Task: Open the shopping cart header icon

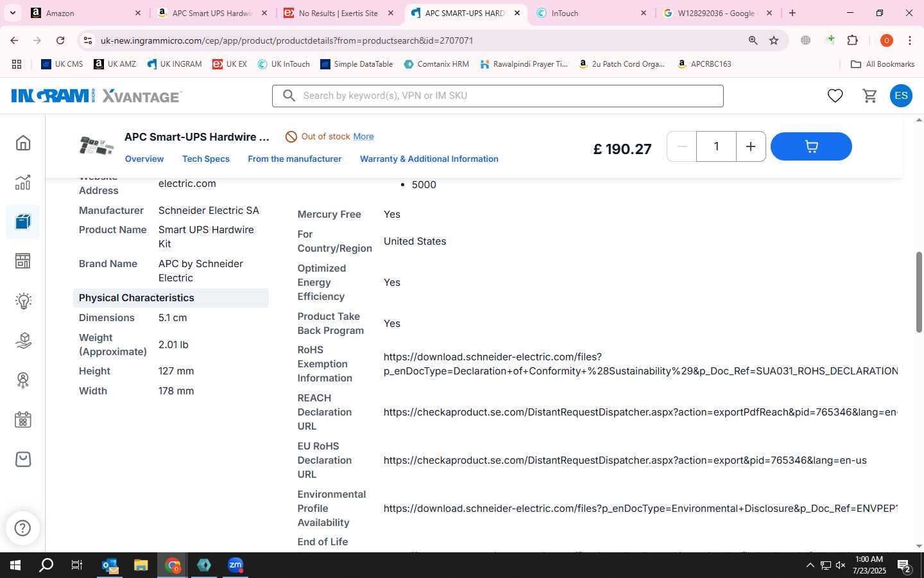Action: (x=870, y=96)
